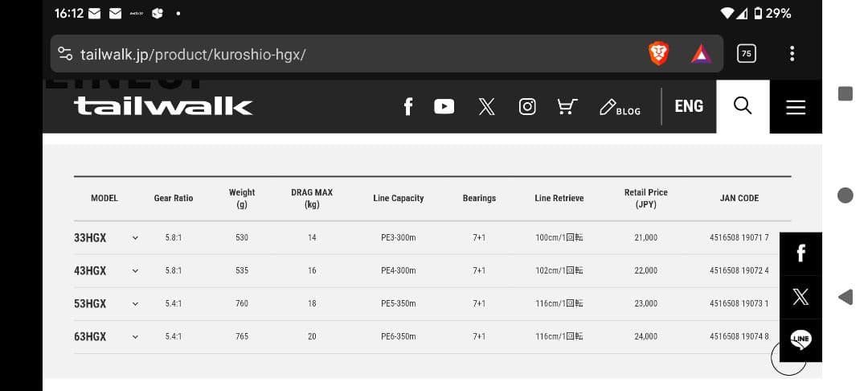Select the price 24,000 cell
The width and height of the screenshot is (868, 391).
[646, 337]
